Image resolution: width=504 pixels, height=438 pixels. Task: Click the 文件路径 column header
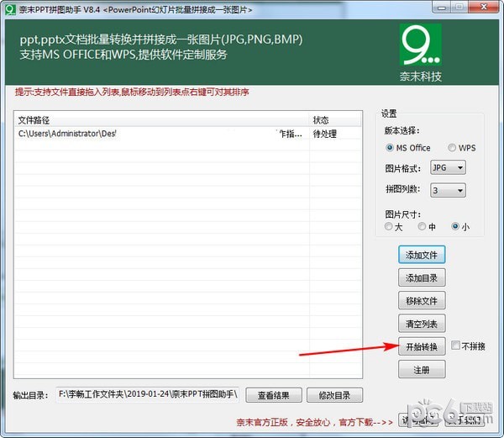(160, 119)
